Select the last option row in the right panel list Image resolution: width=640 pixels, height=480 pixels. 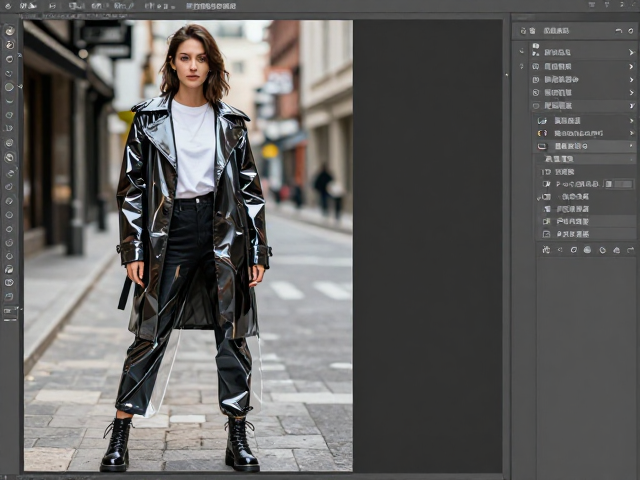[585, 234]
